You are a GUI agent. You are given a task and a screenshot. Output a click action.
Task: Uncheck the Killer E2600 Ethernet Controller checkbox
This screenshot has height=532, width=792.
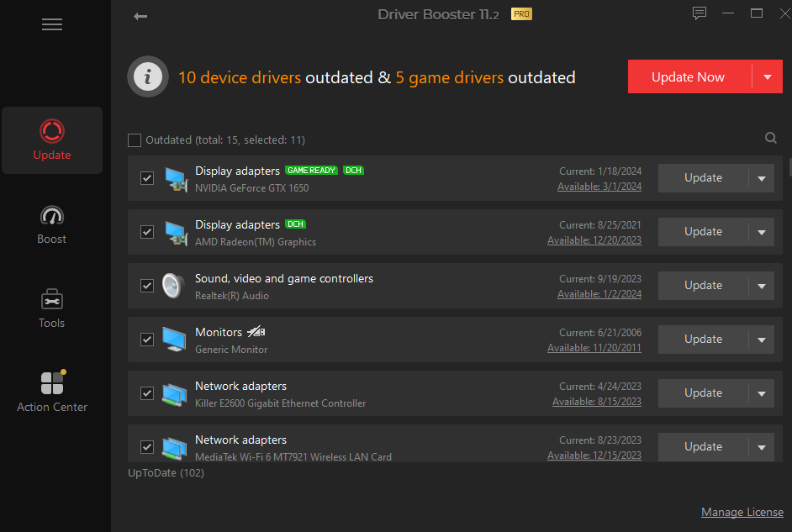147,393
